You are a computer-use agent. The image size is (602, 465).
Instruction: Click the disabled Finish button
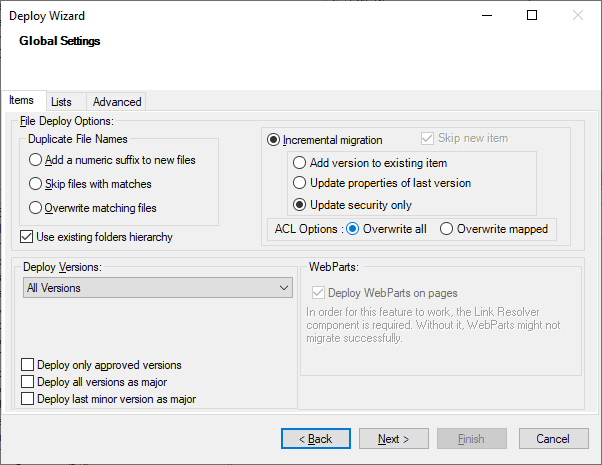pos(472,439)
